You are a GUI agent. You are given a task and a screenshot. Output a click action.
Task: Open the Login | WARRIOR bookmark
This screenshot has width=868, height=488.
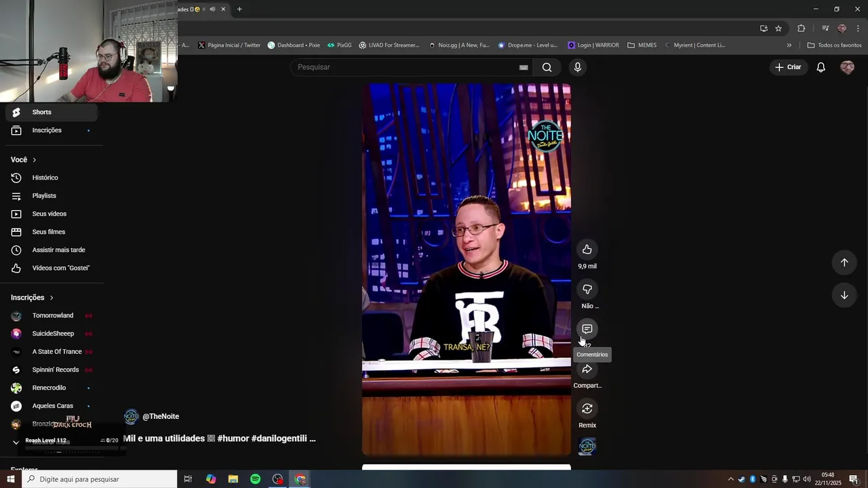click(593, 45)
